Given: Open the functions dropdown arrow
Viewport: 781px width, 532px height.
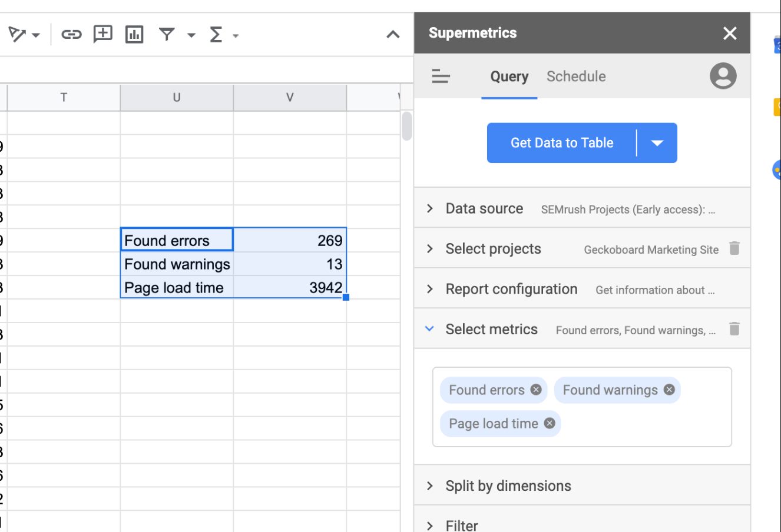Looking at the screenshot, I should pyautogui.click(x=236, y=36).
